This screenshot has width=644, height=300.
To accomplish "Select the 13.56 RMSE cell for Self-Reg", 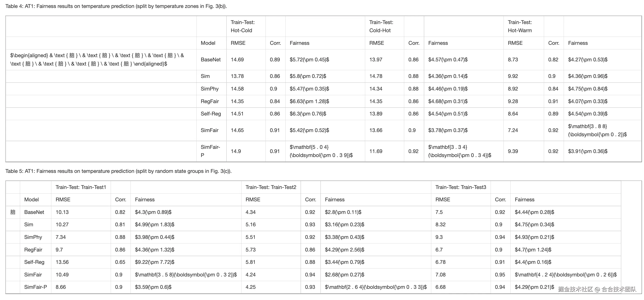I will click(x=62, y=262).
